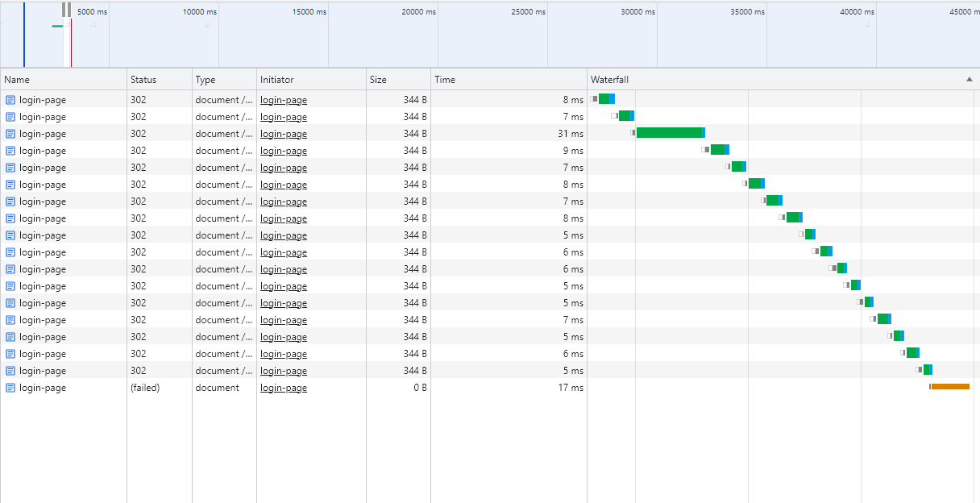This screenshot has height=503, width=980.
Task: Click the Waterfall column sort arrow
Action: tap(968, 80)
